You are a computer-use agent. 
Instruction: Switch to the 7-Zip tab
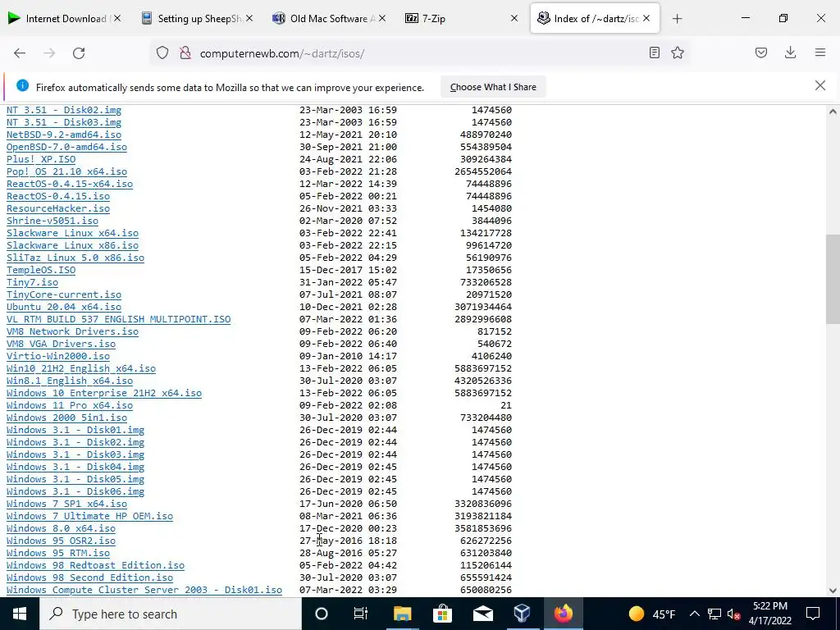(461, 18)
